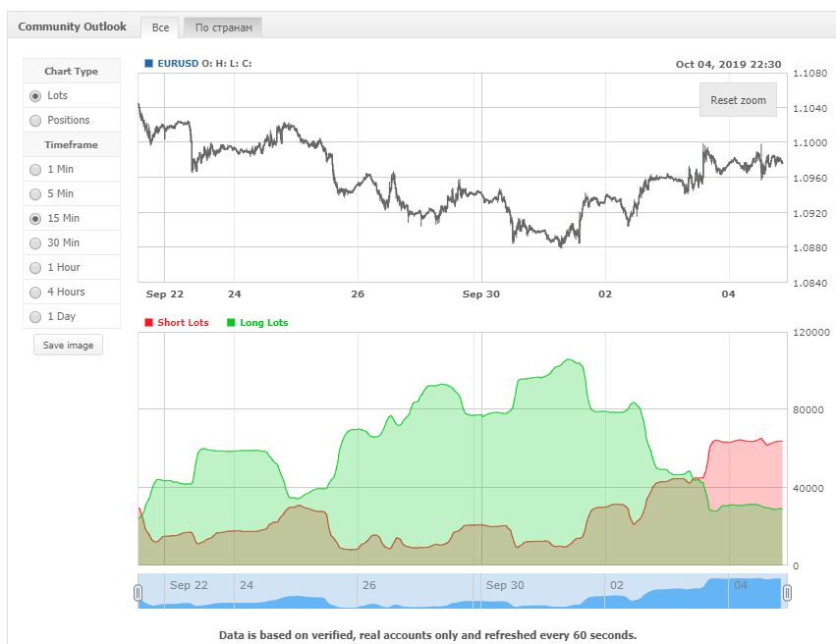The height and width of the screenshot is (644, 836).
Task: Click the 26 label in navigator strip
Action: click(369, 585)
